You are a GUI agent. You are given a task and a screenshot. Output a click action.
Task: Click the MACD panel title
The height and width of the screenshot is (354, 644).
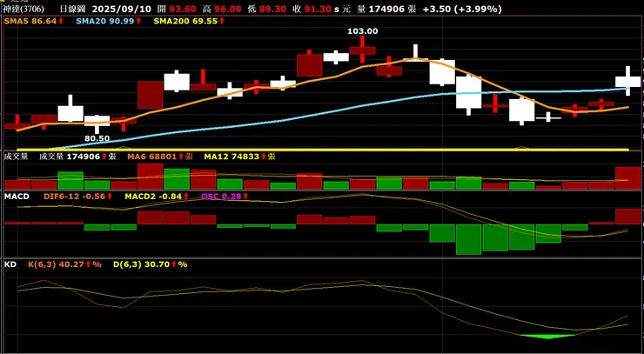[17, 197]
